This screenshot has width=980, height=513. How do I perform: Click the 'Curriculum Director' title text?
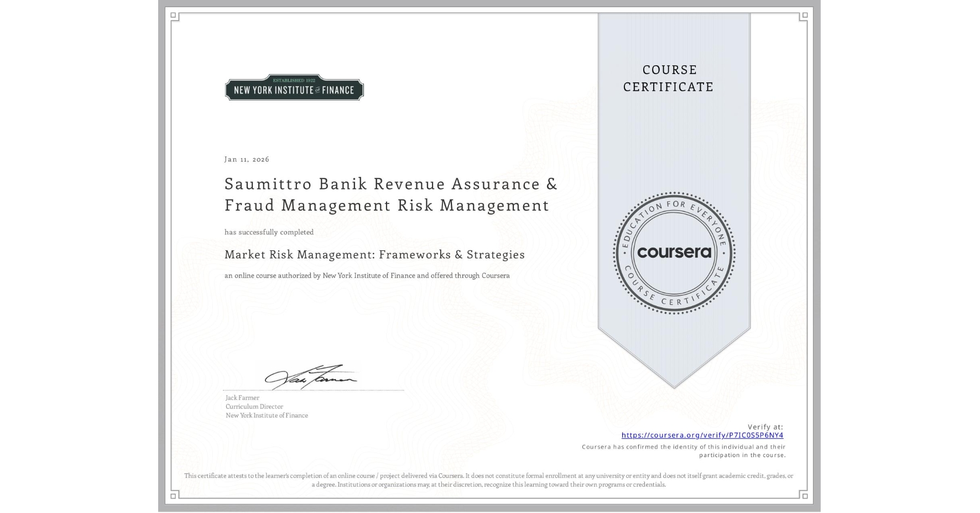tap(254, 406)
